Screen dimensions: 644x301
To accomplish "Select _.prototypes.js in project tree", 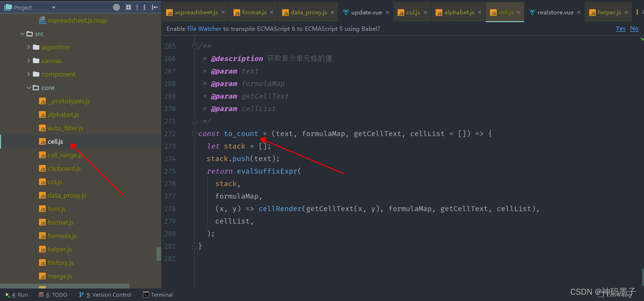I will point(64,101).
